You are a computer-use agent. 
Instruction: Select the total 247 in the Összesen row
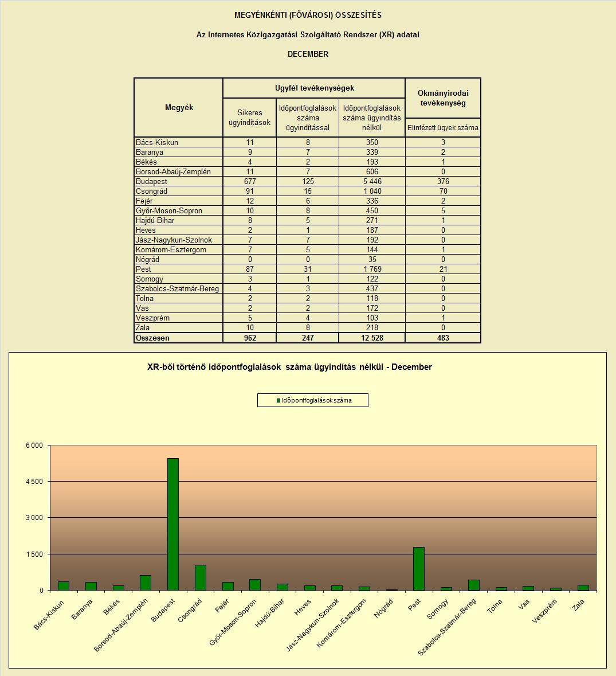point(308,338)
